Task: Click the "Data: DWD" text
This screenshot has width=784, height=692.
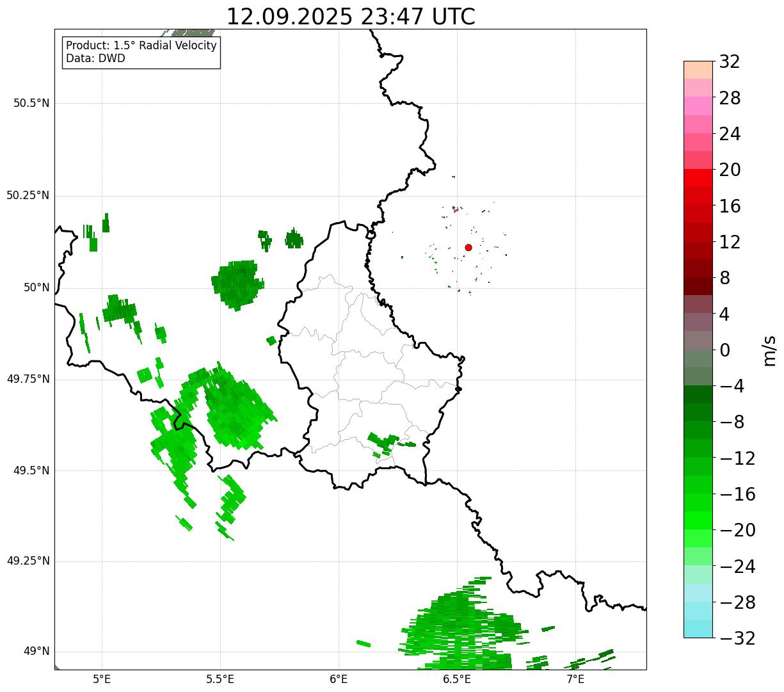Action: click(95, 58)
